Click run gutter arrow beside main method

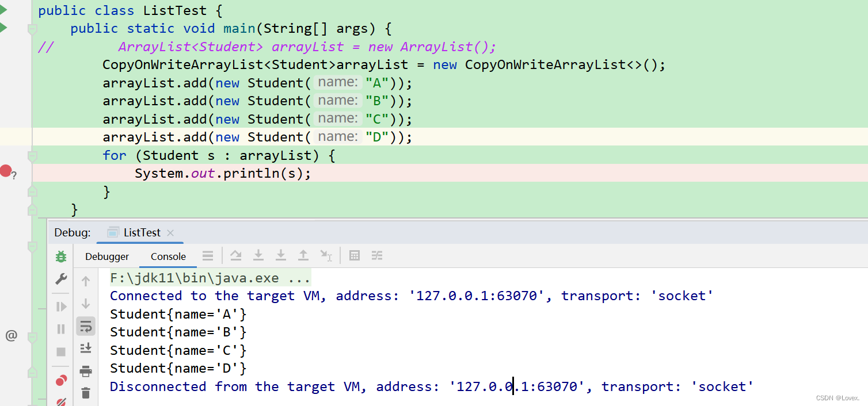(x=3, y=28)
